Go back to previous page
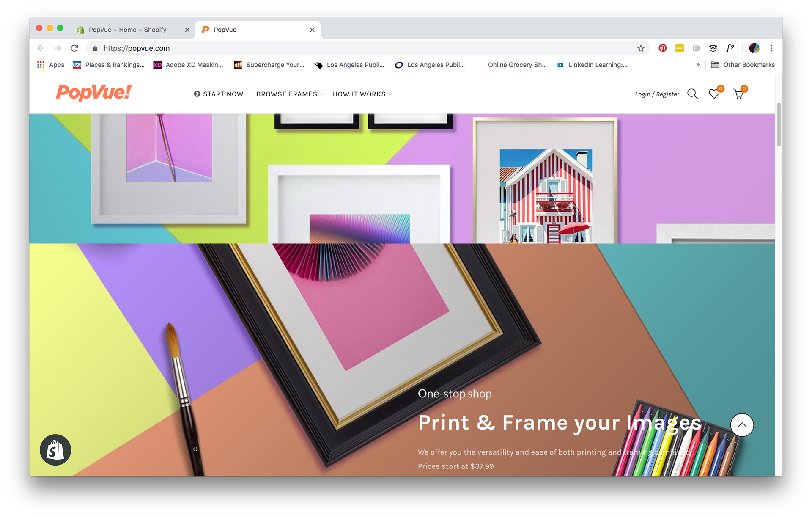Image resolution: width=812 pixels, height=518 pixels. tap(41, 48)
